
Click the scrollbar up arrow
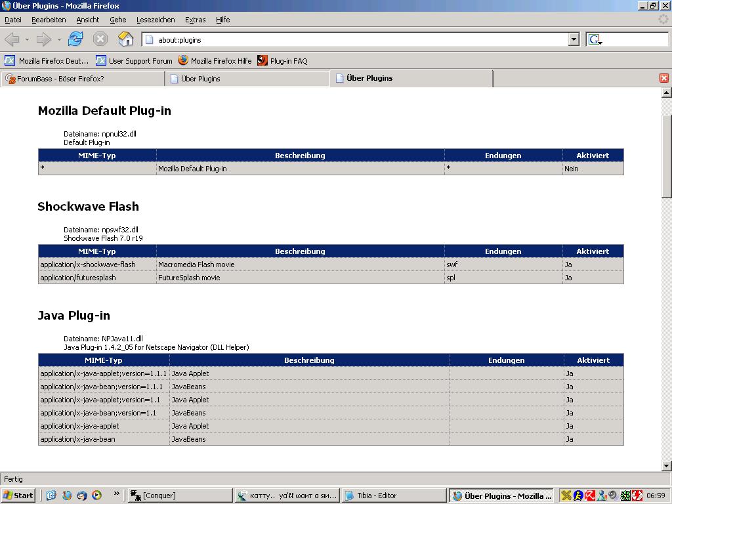(x=666, y=93)
